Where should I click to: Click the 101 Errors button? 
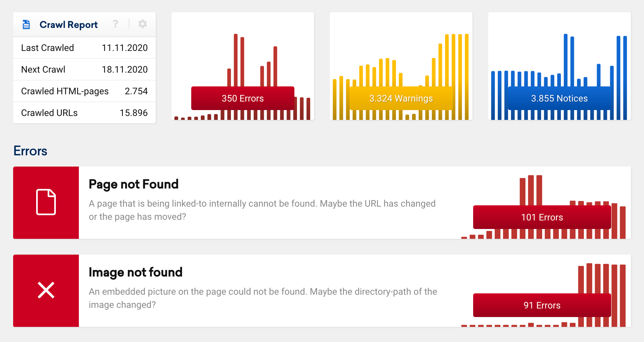[542, 217]
